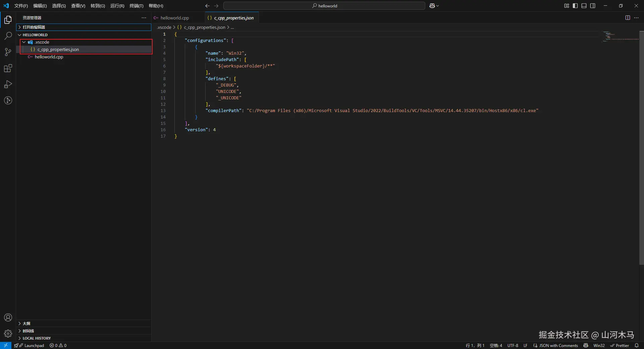Open the 终端(T) menu

pos(136,6)
